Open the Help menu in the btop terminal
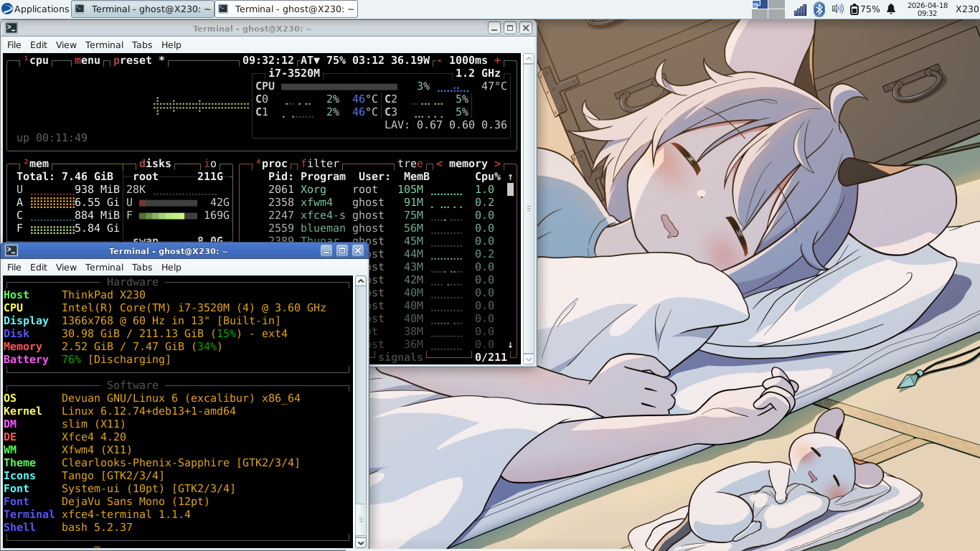The height and width of the screenshot is (551, 980). 171,44
